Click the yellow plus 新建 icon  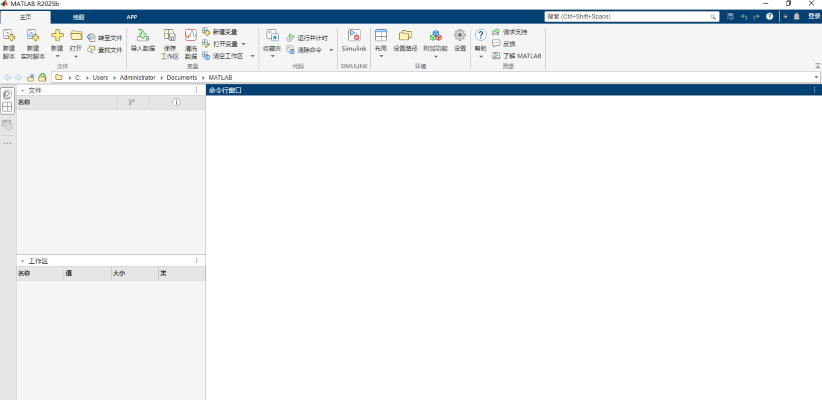(57, 35)
